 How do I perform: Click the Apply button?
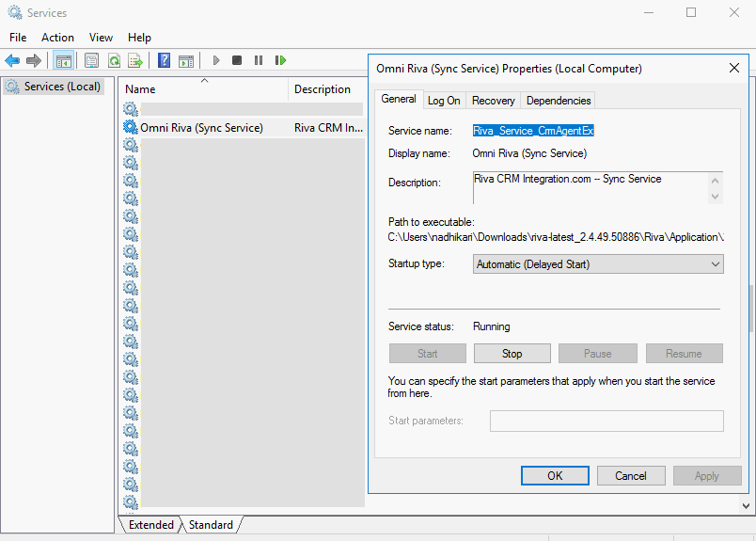coord(707,476)
